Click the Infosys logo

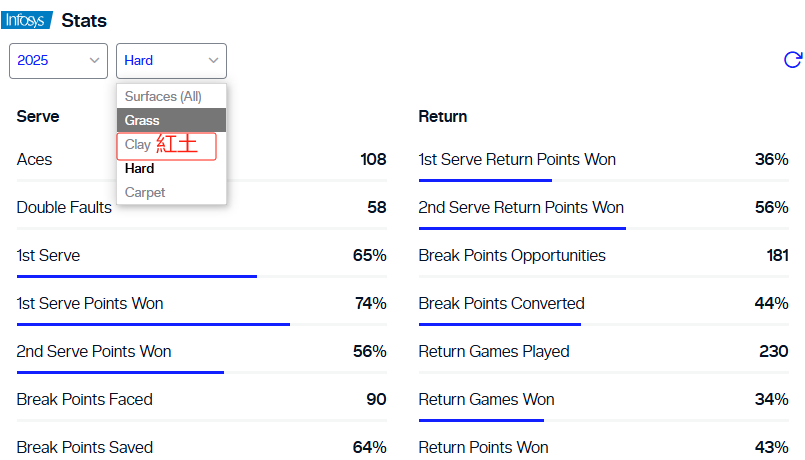click(x=27, y=20)
